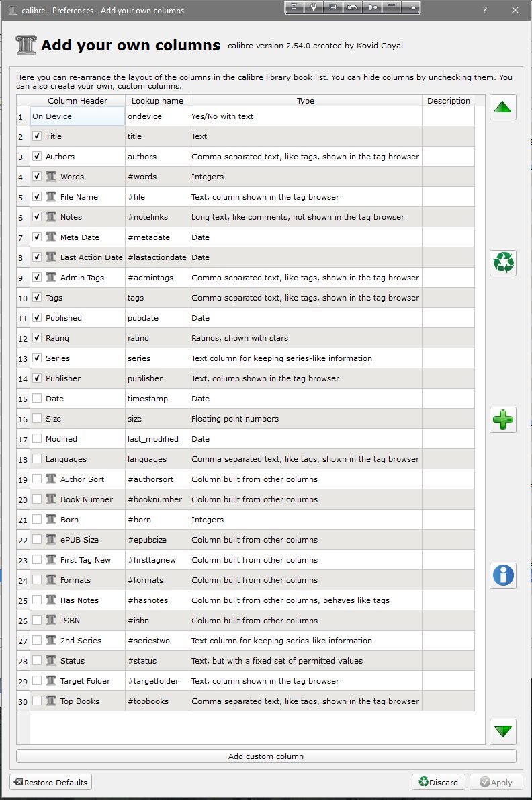This screenshot has height=800, width=532.
Task: Show the Size column via its checkbox
Action: 37,418
